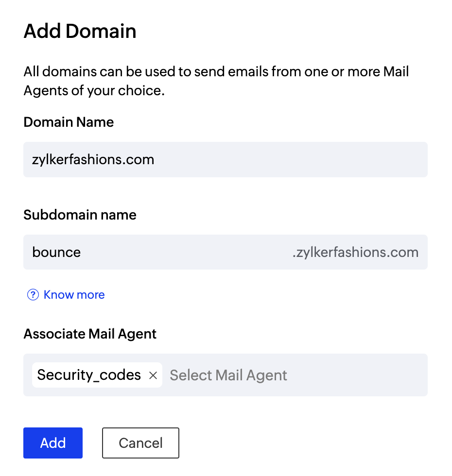Click the .zylkerfashions.com subdomain suffix
The height and width of the screenshot is (476, 452).
pos(355,253)
